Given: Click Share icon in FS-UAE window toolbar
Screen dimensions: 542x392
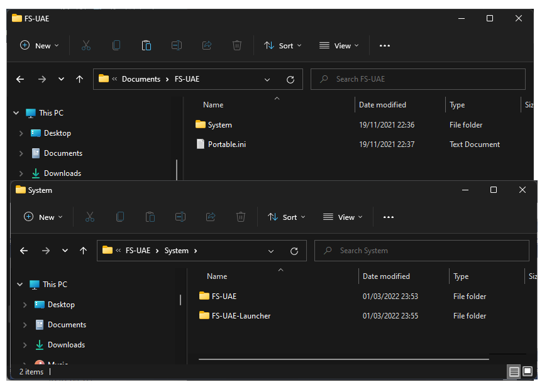Looking at the screenshot, I should pos(207,46).
